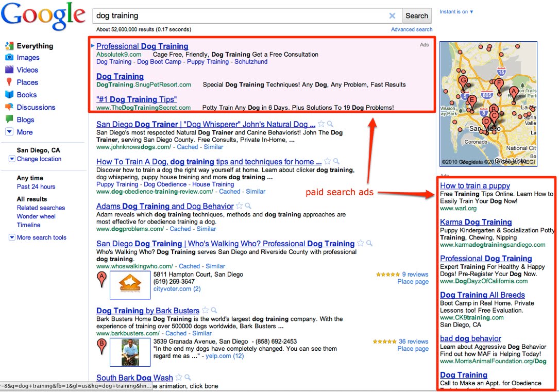
Task: Click magnifier preview beside Bark Busters result
Action: 214,311
